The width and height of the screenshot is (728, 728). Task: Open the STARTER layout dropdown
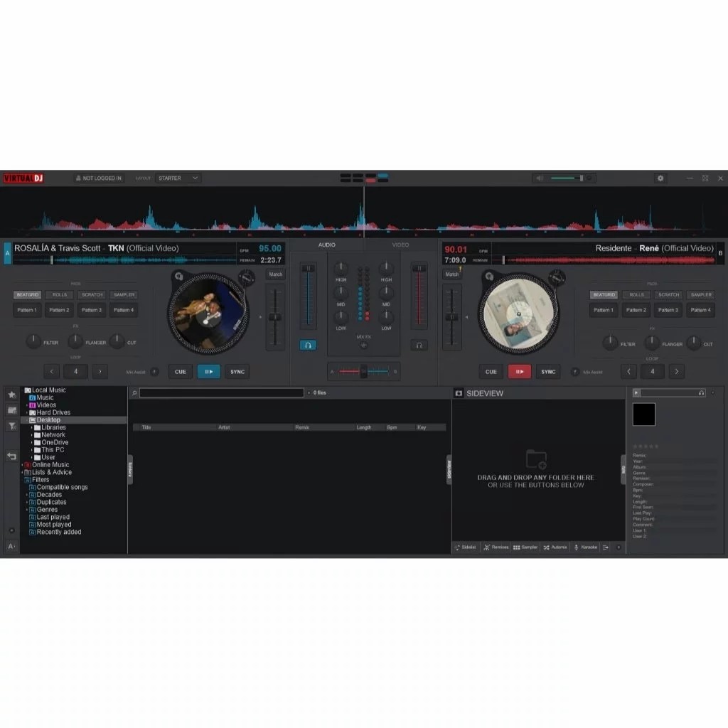(x=178, y=178)
